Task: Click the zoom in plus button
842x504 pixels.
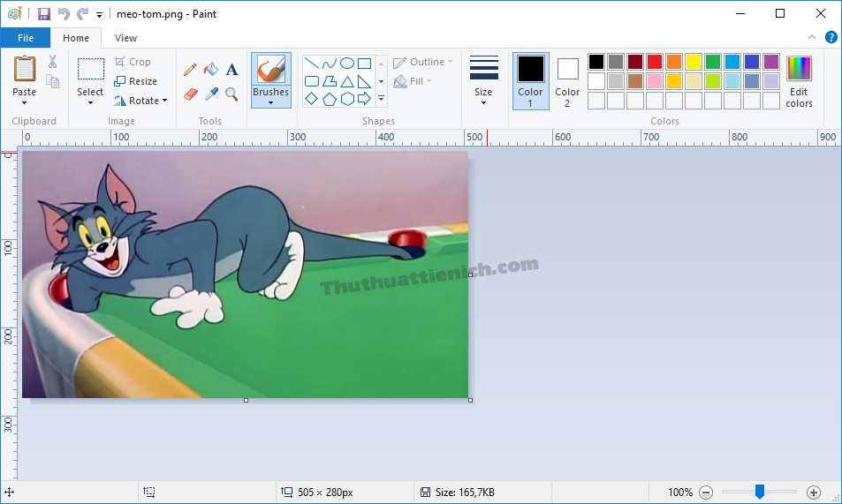Action: [x=814, y=493]
